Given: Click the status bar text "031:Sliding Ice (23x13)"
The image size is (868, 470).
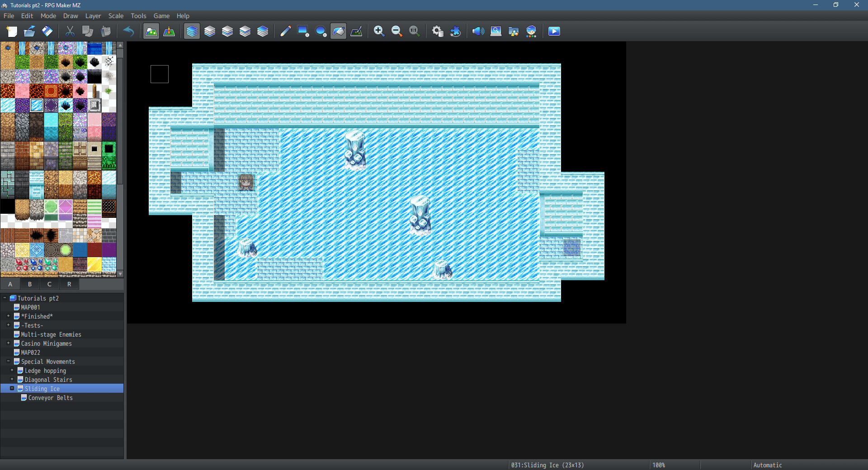Looking at the screenshot, I should point(547,465).
